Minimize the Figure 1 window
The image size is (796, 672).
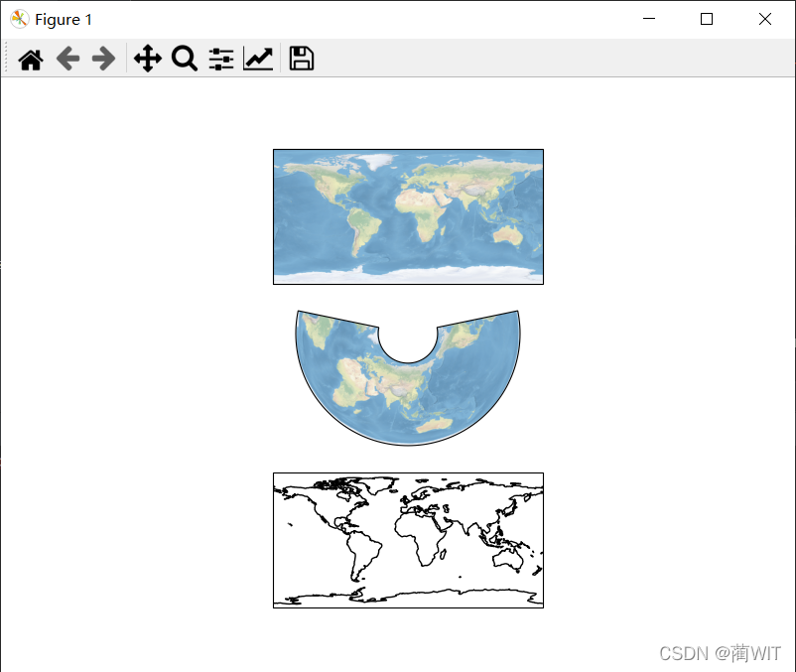(649, 19)
